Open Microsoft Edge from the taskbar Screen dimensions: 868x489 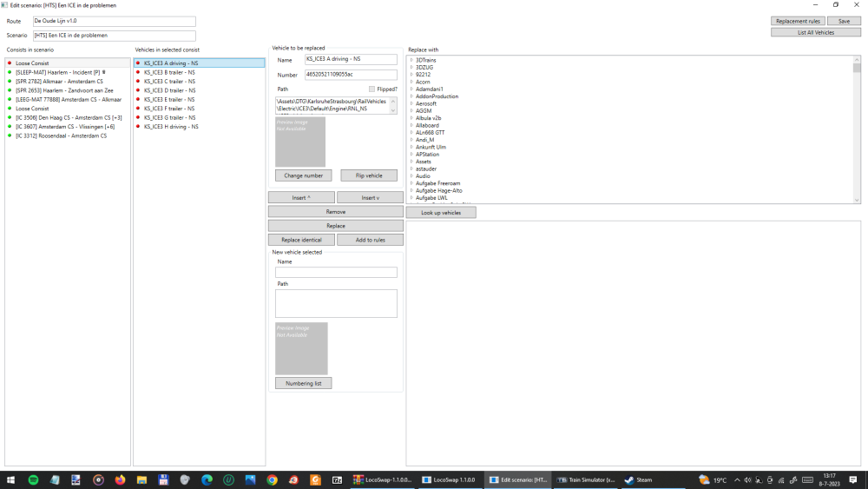click(207, 479)
